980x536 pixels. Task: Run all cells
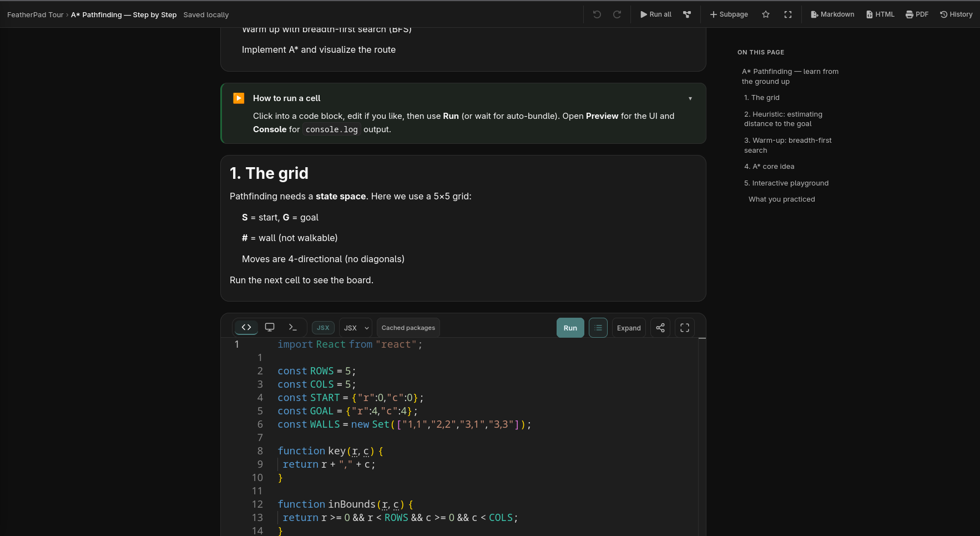656,14
